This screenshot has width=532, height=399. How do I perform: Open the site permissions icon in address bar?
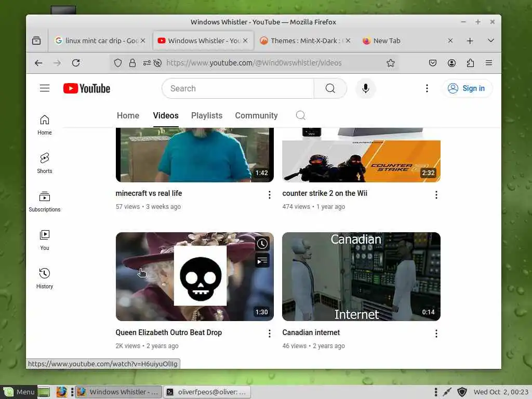coord(147,63)
